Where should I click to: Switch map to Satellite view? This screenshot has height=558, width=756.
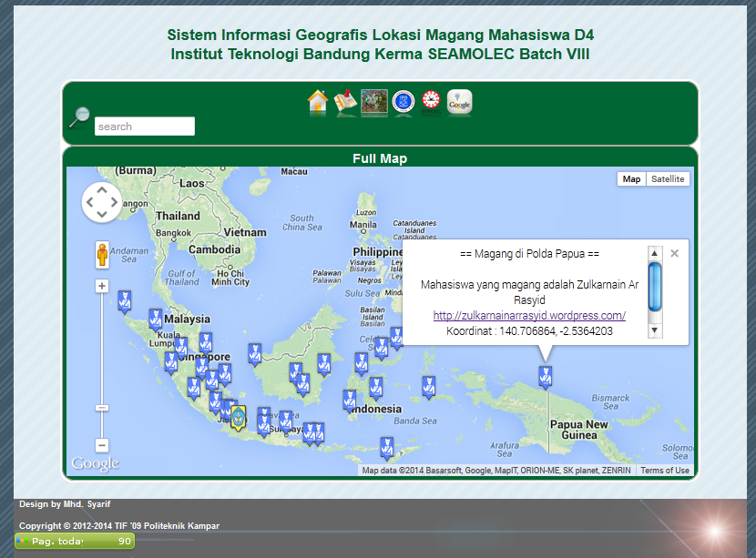668,179
